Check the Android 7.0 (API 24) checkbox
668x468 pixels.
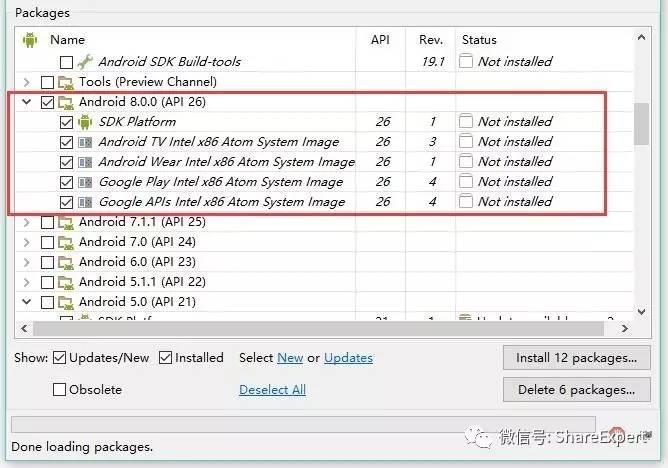[47, 242]
